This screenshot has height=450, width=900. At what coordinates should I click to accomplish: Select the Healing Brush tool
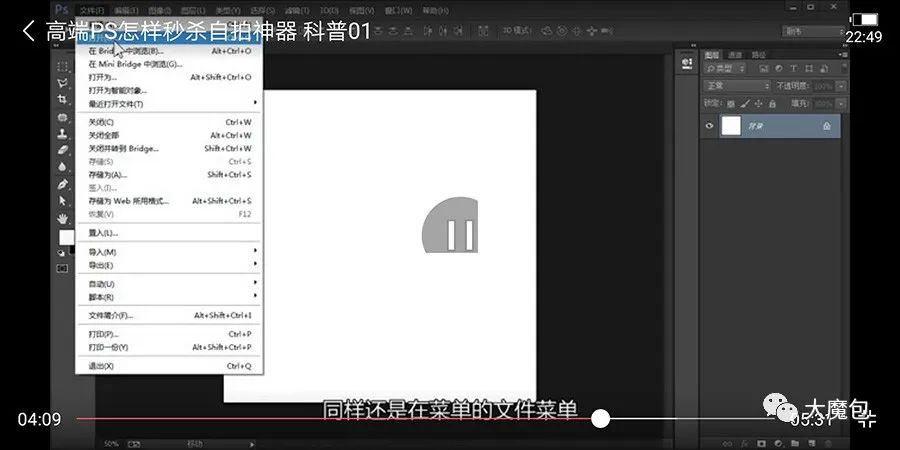pyautogui.click(x=63, y=117)
